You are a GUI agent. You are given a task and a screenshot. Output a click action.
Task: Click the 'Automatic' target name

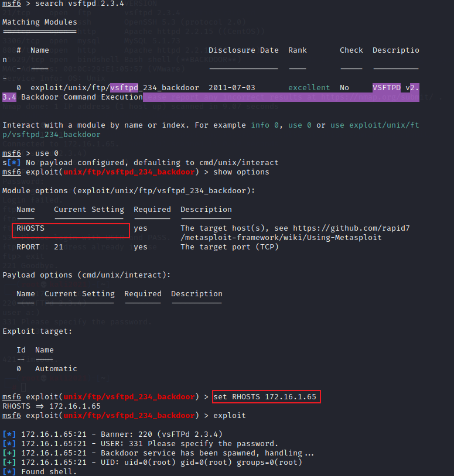point(56,369)
